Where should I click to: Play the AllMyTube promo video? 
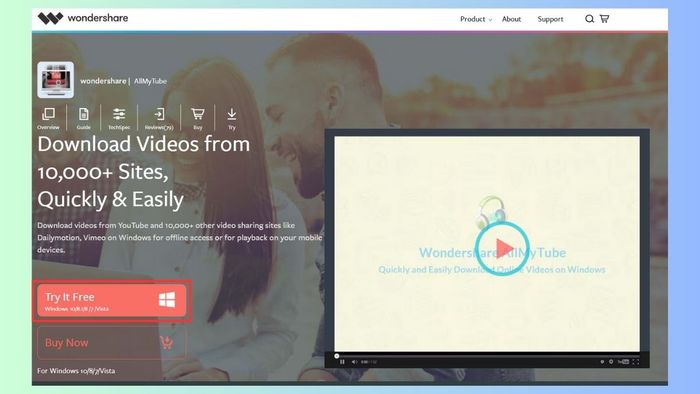(x=502, y=248)
